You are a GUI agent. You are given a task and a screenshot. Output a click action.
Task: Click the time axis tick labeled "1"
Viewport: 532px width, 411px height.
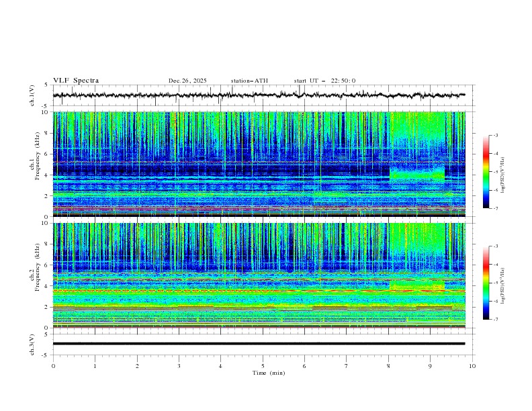tap(95, 366)
